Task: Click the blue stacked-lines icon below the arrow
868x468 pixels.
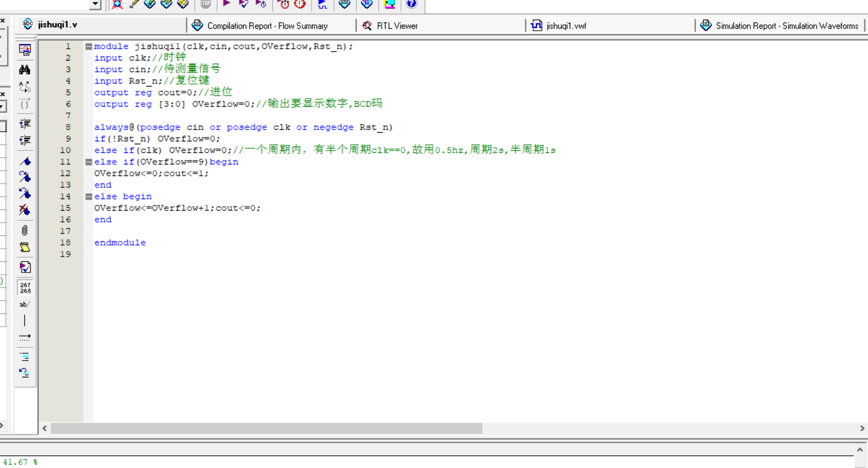Action: (25, 357)
